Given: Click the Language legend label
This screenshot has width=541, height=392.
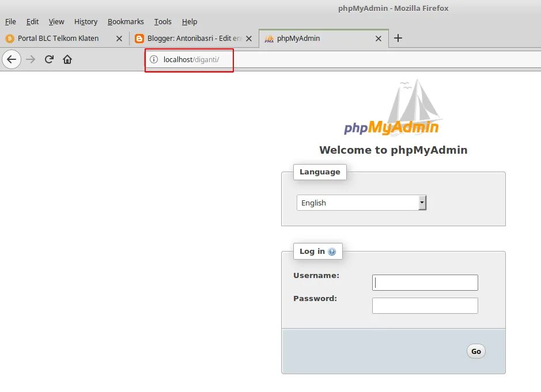Looking at the screenshot, I should (x=320, y=172).
